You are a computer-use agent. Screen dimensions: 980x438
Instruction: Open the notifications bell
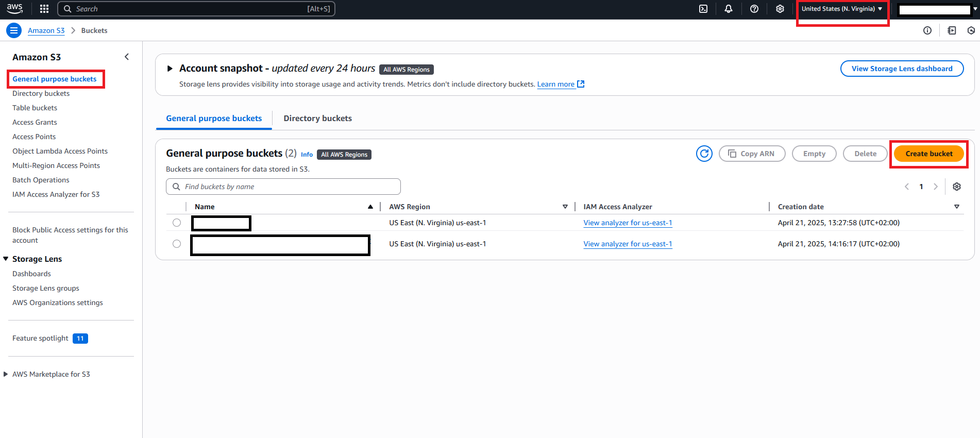729,9
